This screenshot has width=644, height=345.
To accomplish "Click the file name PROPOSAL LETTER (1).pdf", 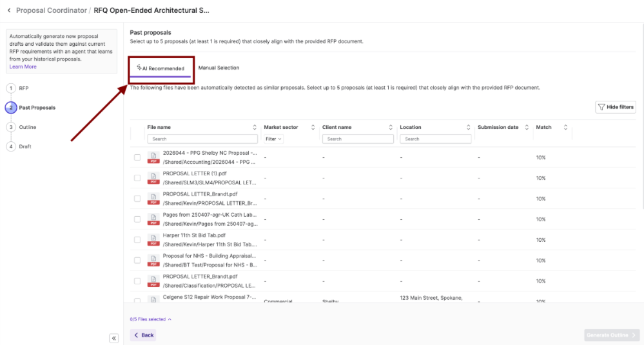I will [195, 173].
